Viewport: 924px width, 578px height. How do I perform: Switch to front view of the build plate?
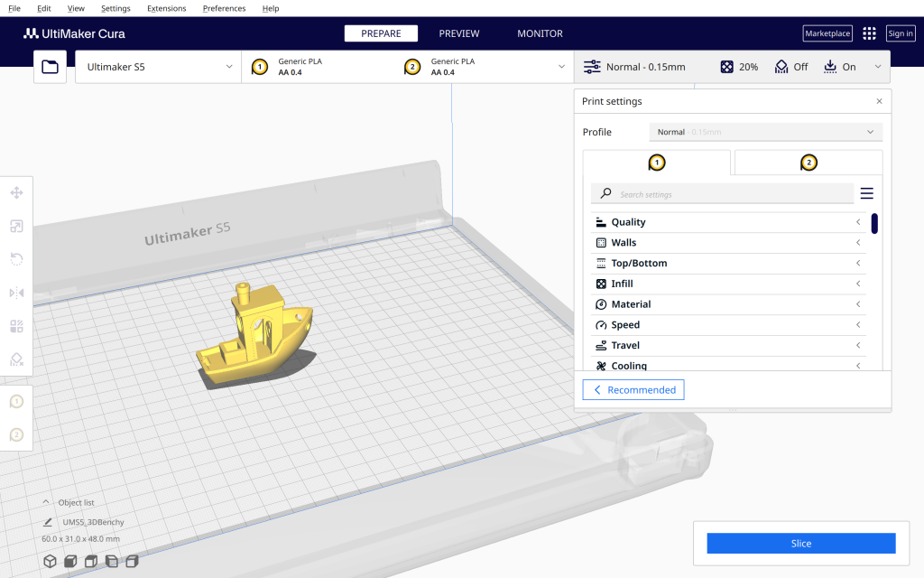pos(70,561)
